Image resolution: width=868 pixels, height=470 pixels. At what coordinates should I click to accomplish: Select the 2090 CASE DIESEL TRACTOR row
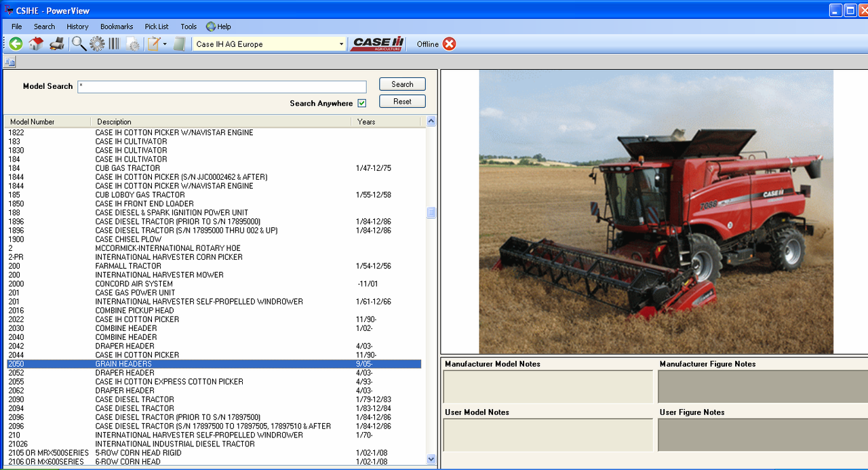pyautogui.click(x=214, y=399)
